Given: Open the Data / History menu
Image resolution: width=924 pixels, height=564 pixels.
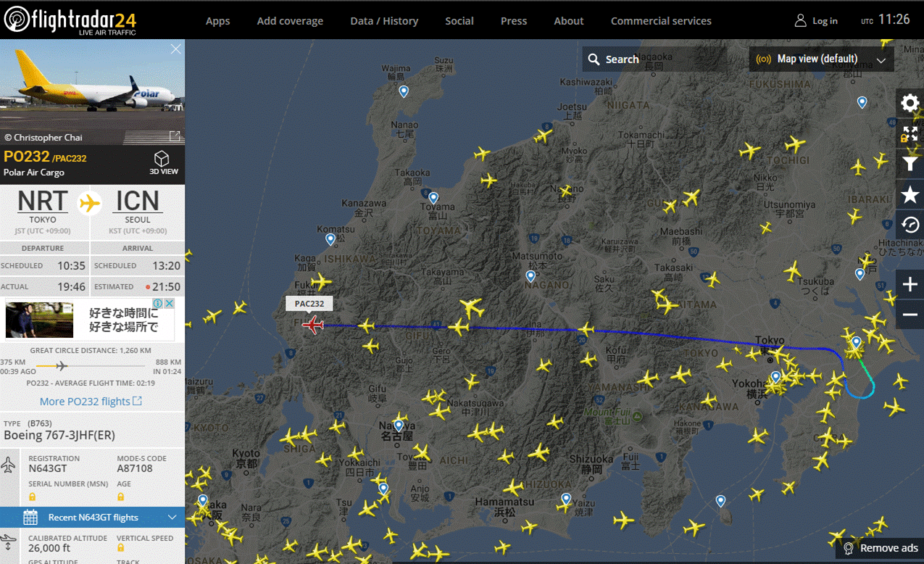Looking at the screenshot, I should (x=384, y=21).
